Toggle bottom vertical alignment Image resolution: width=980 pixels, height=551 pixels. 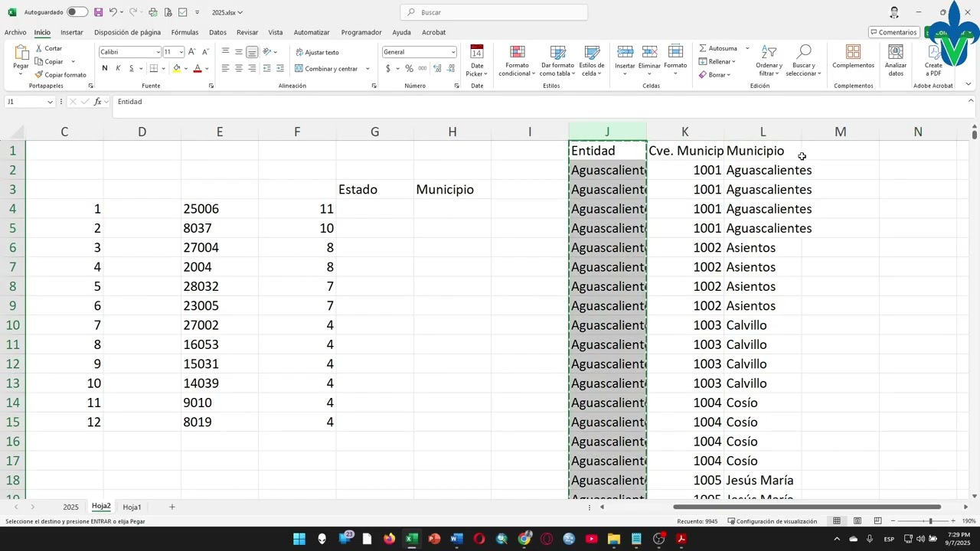click(252, 52)
